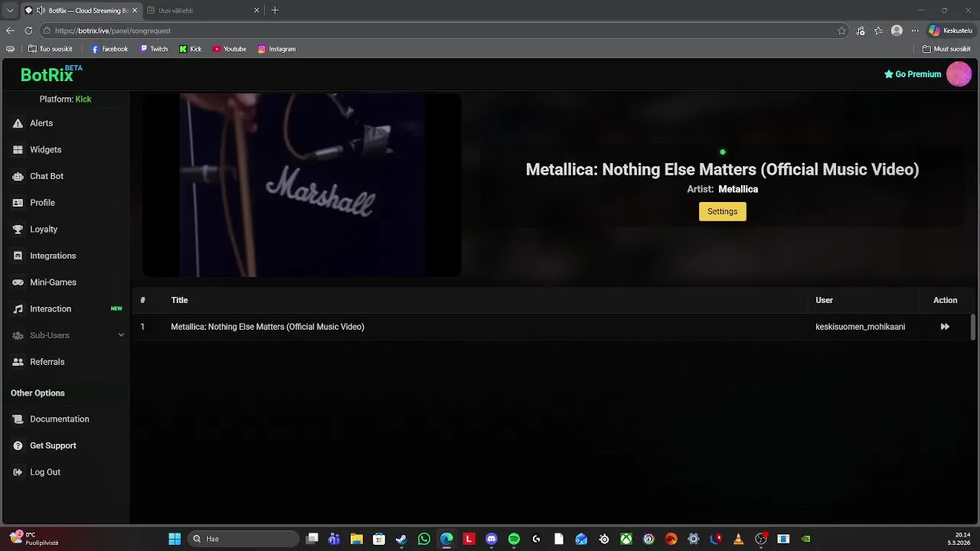
Task: Open the weather widget in taskbar
Action: 34,539
